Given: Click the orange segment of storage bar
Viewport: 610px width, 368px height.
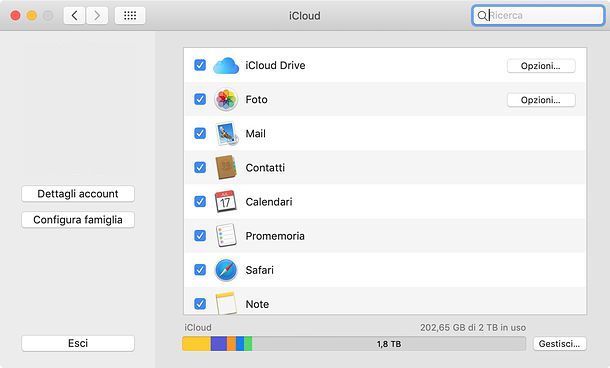Looking at the screenshot, I should click(231, 344).
